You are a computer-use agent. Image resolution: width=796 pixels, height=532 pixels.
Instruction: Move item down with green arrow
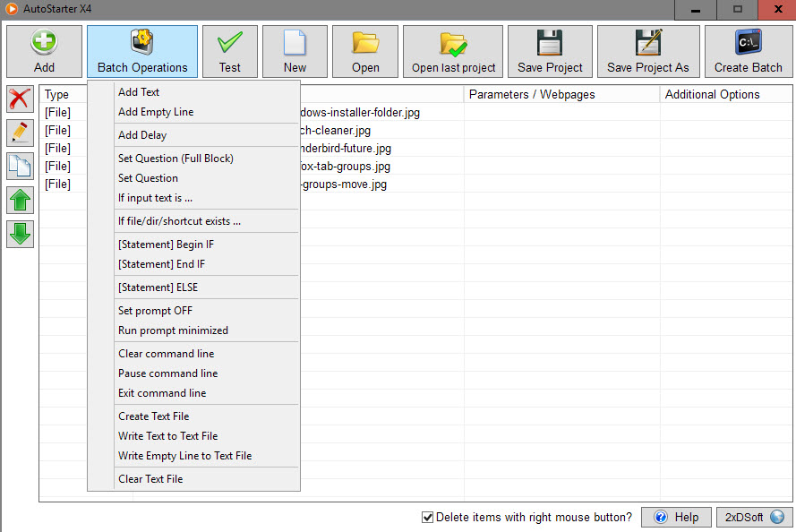point(20,234)
